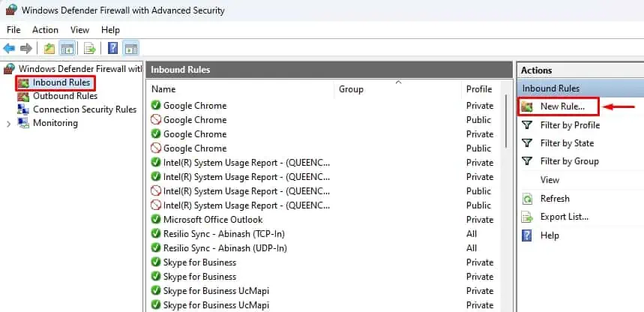The image size is (644, 312).
Task: Click Help label in Actions pane
Action: [550, 235]
